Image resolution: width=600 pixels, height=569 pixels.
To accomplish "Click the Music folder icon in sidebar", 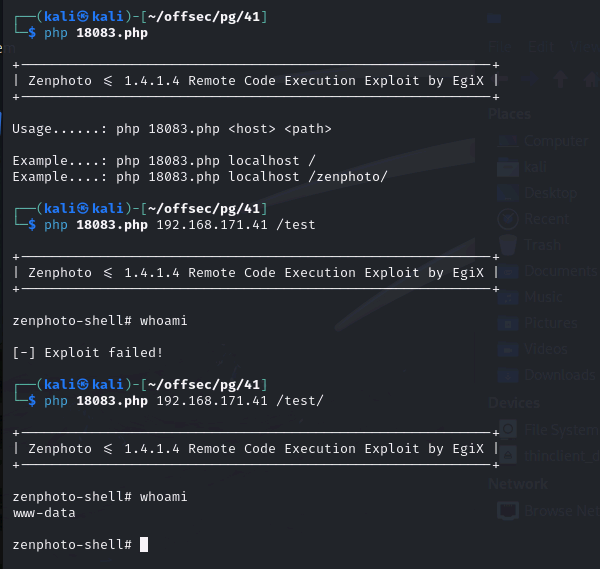I will 508,297.
